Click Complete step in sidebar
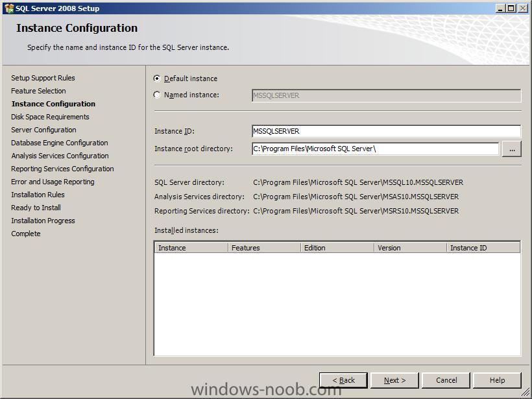Viewport: 532px width, 399px height. pyautogui.click(x=26, y=234)
